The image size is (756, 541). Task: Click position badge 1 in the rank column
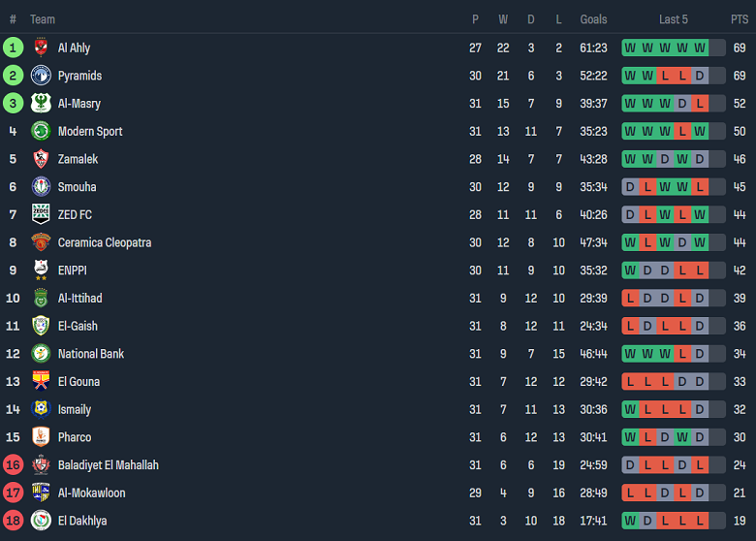(x=13, y=48)
